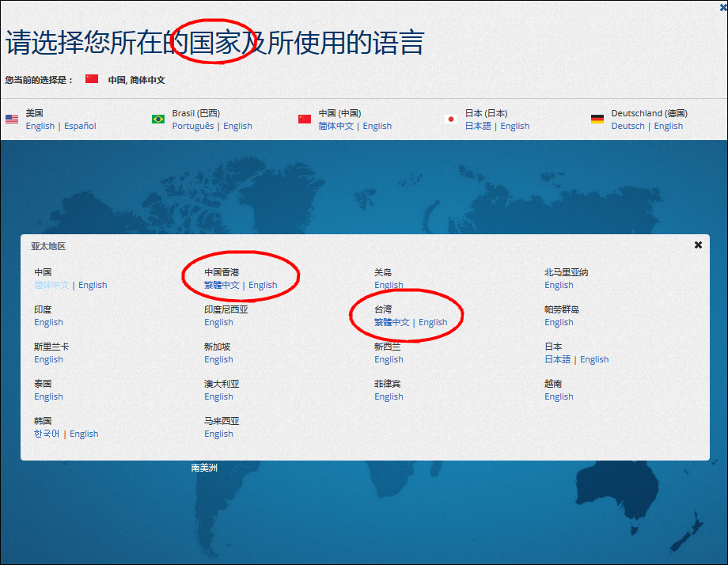
Task: Choose Português for Brasil
Action: (193, 126)
